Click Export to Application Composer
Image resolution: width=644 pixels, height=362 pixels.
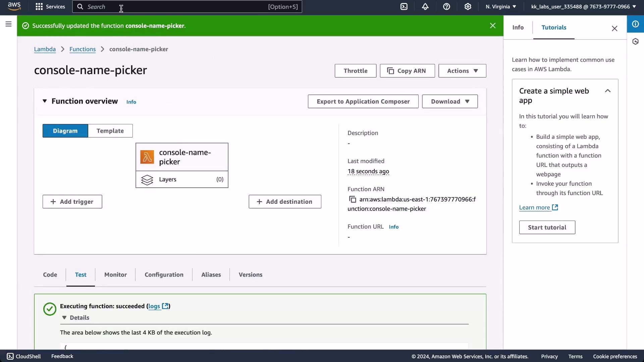coord(363,101)
